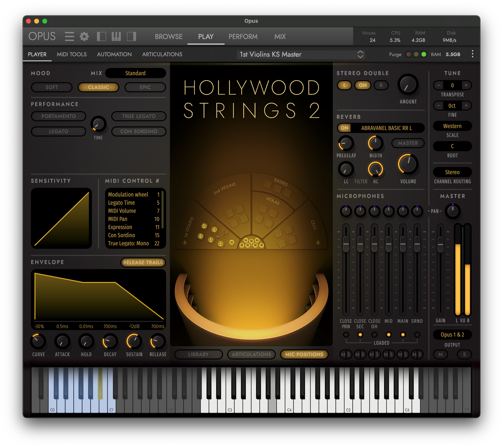
Task: Select Stereo Double R channel
Action: pos(381,85)
